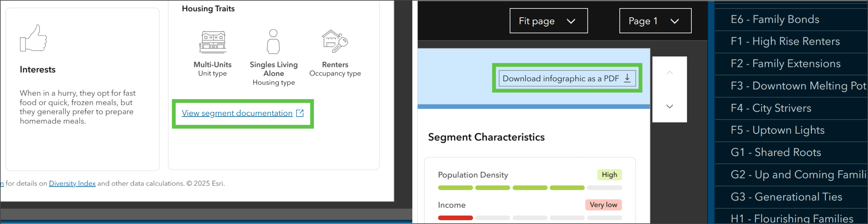Click the Population Density level bar
This screenshot has height=224, width=868.
tap(530, 188)
